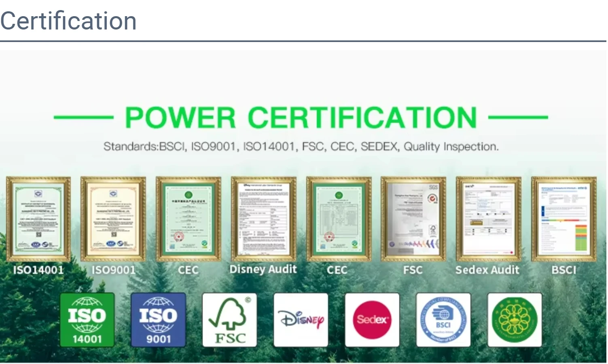The image size is (608, 364).
Task: Click the "Sedex Audit" caption text
Action: click(x=487, y=270)
